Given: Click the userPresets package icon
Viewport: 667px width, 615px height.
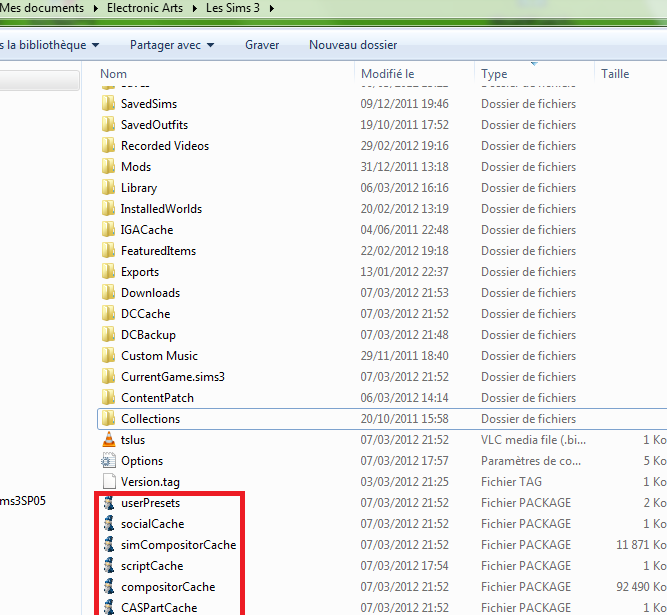Looking at the screenshot, I should pos(109,503).
